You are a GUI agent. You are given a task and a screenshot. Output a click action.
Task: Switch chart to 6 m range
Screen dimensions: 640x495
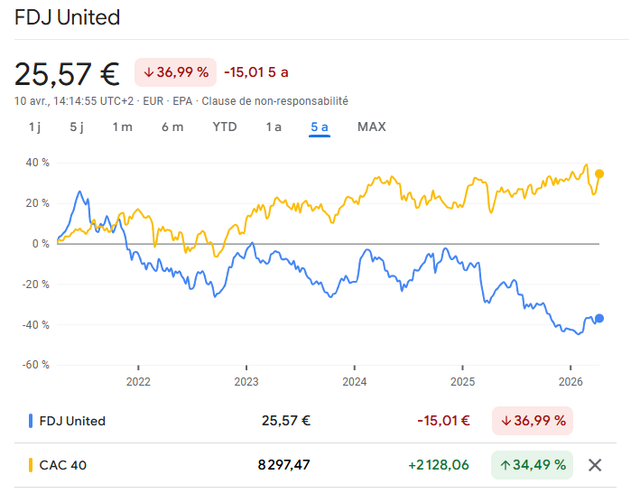(x=172, y=127)
